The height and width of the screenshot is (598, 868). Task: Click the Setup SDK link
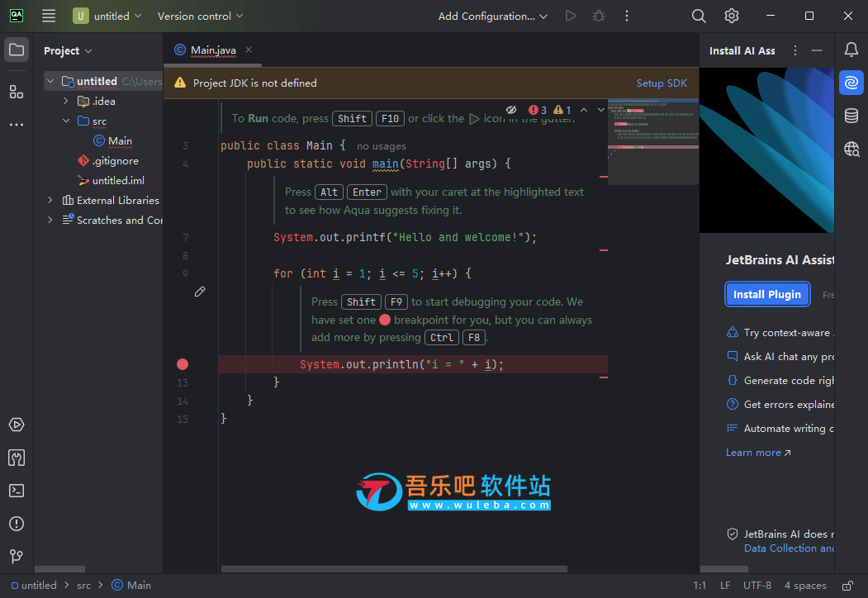[x=662, y=83]
